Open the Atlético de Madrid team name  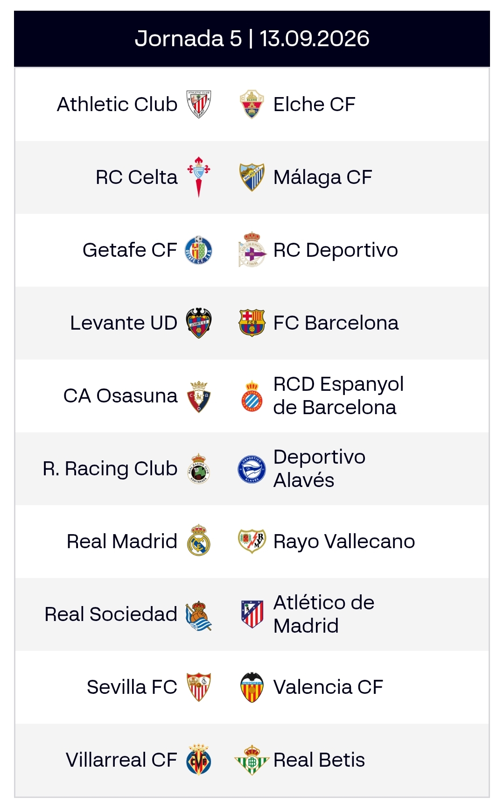pos(324,614)
